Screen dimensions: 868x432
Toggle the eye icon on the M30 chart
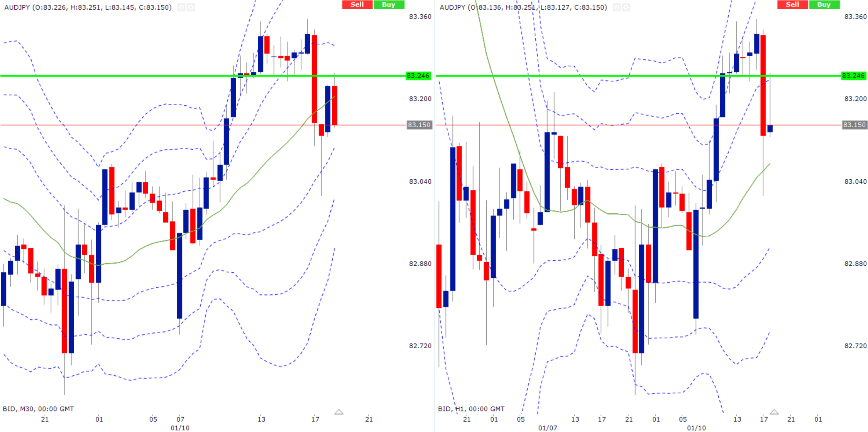pyautogui.click(x=181, y=7)
